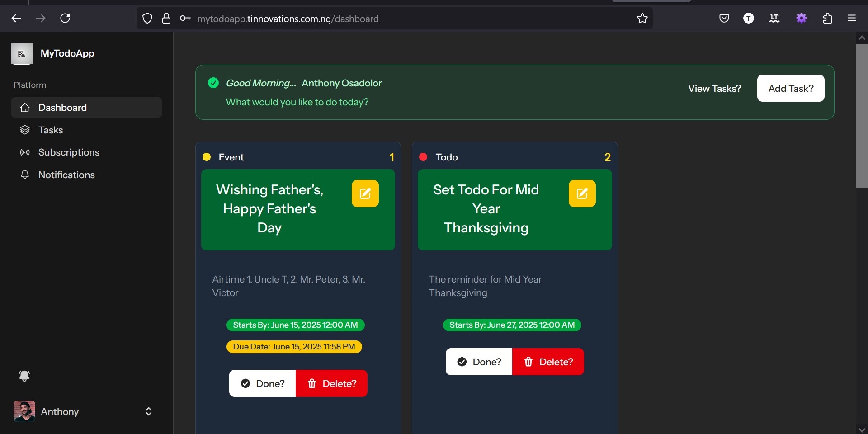The width and height of the screenshot is (868, 434).
Task: Click the bell alert icon in sidebar
Action: 24,376
